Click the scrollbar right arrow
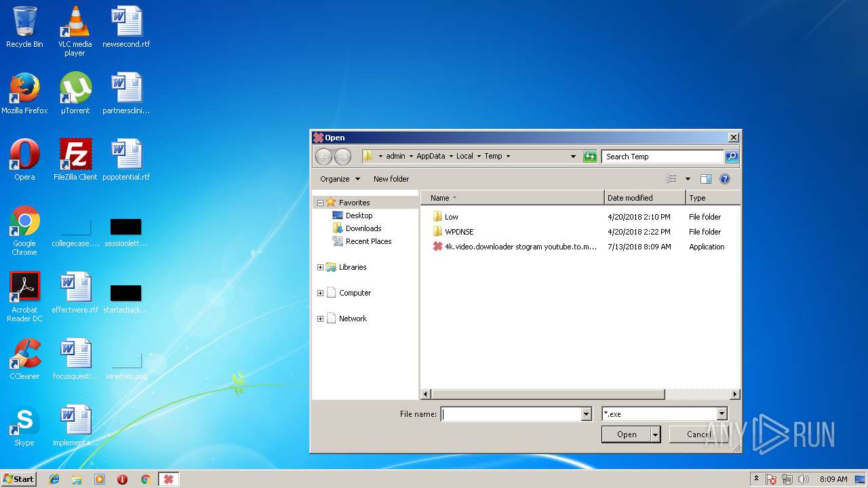The width and height of the screenshot is (868, 488). point(734,394)
